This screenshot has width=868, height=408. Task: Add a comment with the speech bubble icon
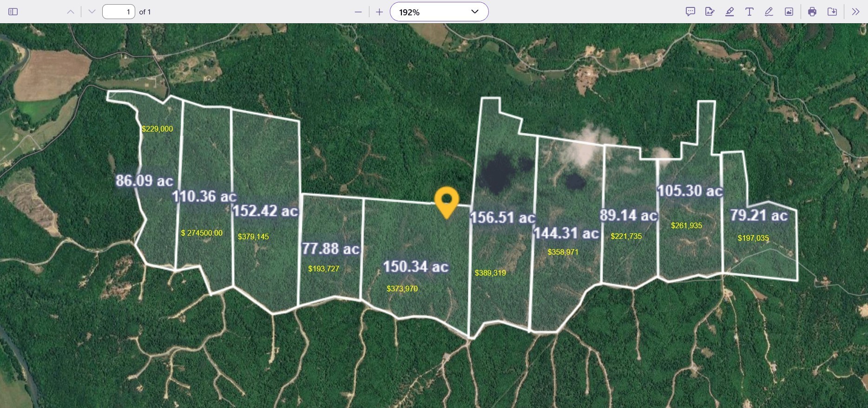click(690, 12)
